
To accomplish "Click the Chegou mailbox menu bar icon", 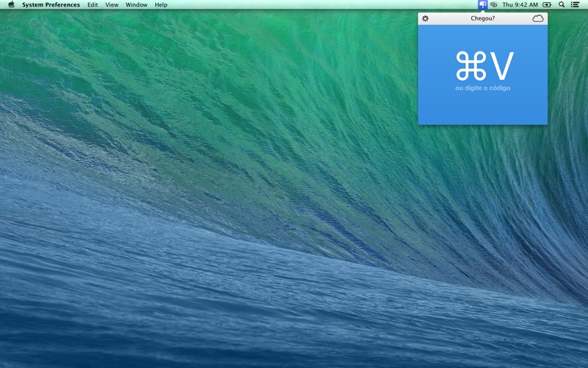I will click(483, 4).
